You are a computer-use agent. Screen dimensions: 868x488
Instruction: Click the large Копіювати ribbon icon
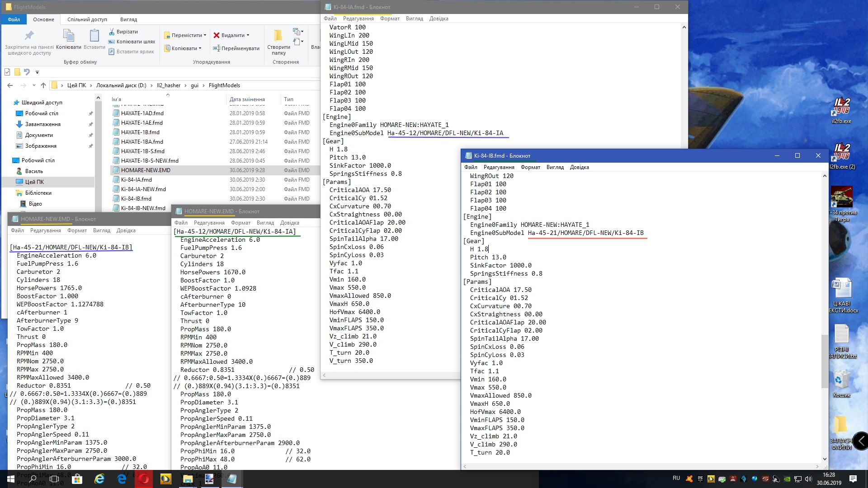(68, 36)
